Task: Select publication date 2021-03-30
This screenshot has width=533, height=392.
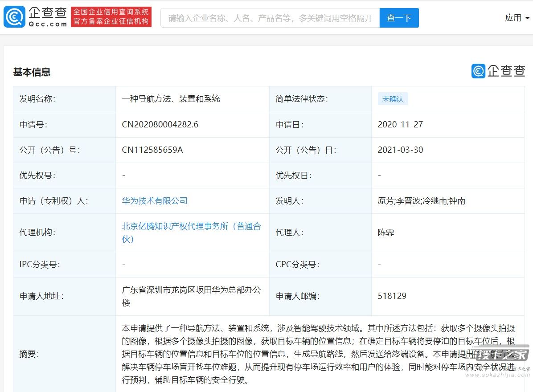Action: (401, 150)
